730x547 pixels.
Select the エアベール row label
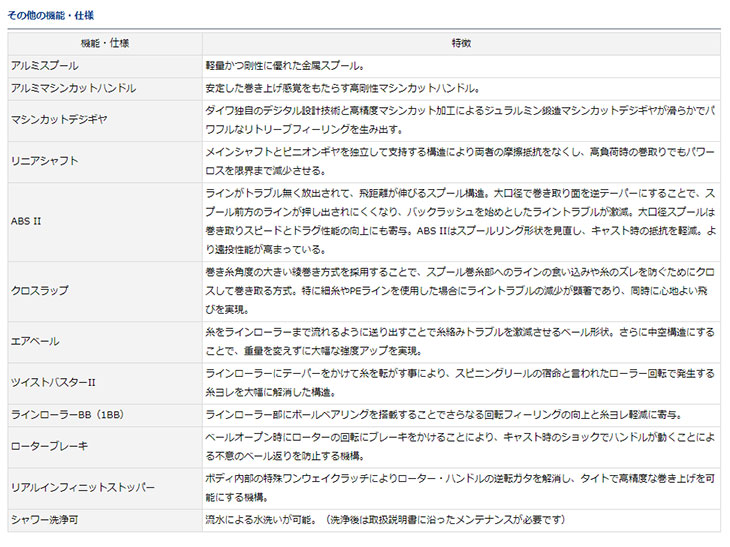[x=37, y=341]
